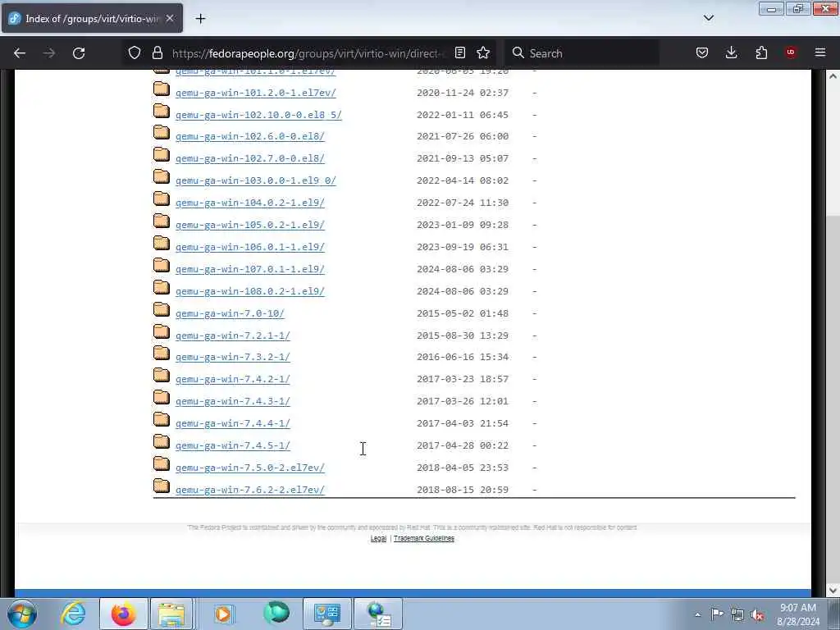
Task: Open qemu-ga-win-102.7.0-0.el8/ link
Action: tap(249, 158)
